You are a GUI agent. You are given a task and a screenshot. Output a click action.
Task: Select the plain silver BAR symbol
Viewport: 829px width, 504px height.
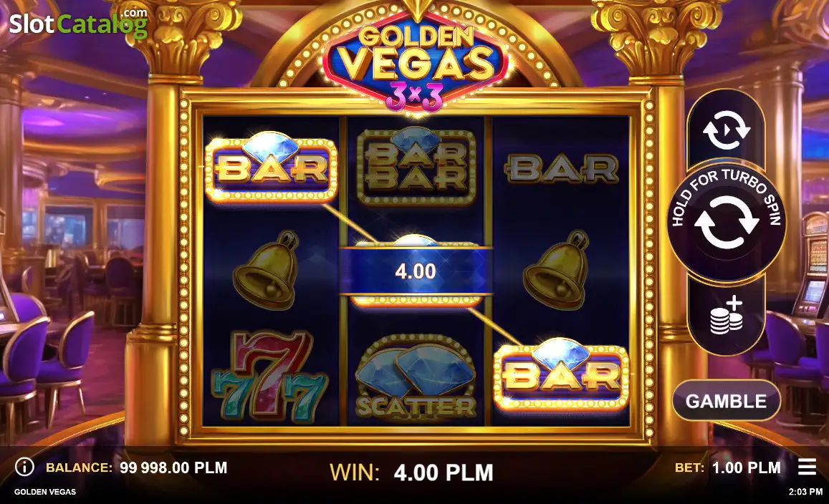coord(561,168)
